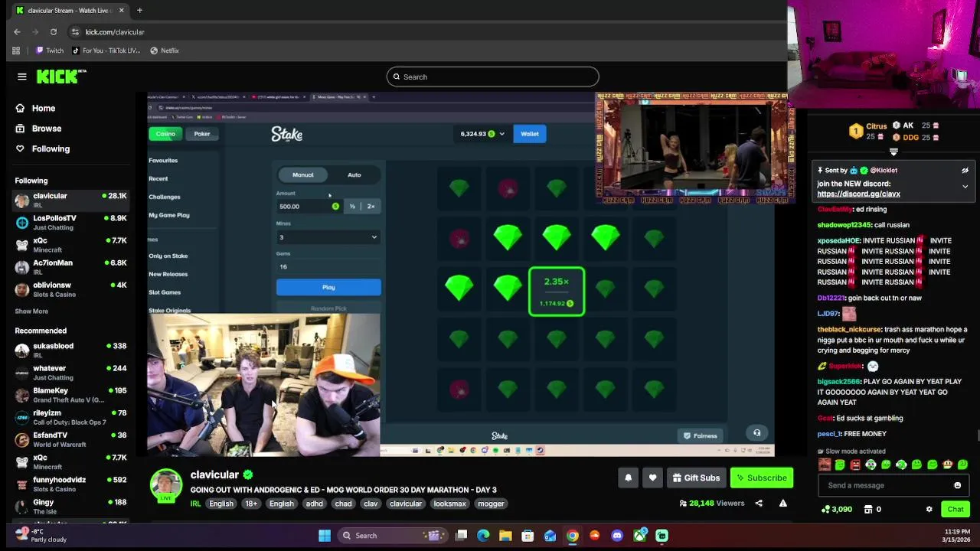Open the discord.gg/clavx link

(x=858, y=194)
